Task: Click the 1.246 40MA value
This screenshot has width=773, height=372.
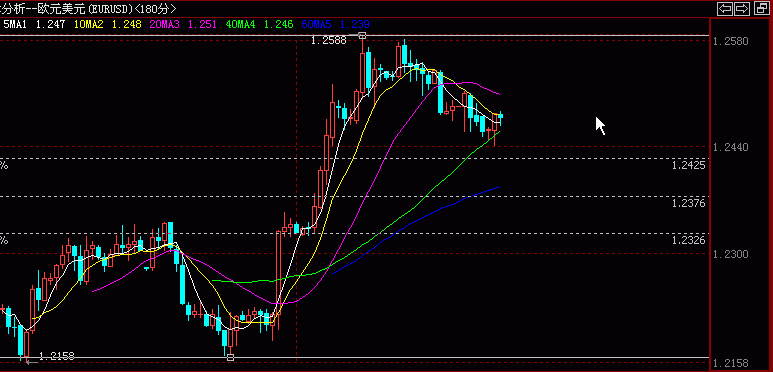Action: (279, 24)
